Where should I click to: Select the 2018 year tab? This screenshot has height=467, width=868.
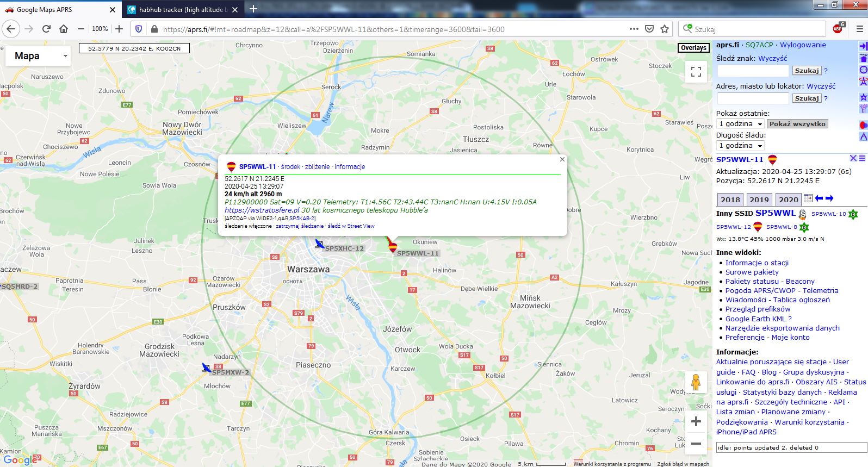point(730,200)
